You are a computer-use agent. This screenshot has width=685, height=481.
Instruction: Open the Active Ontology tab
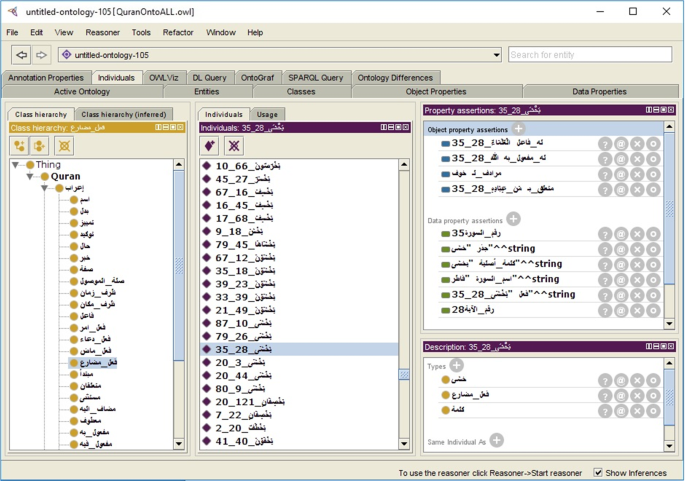[x=82, y=92]
